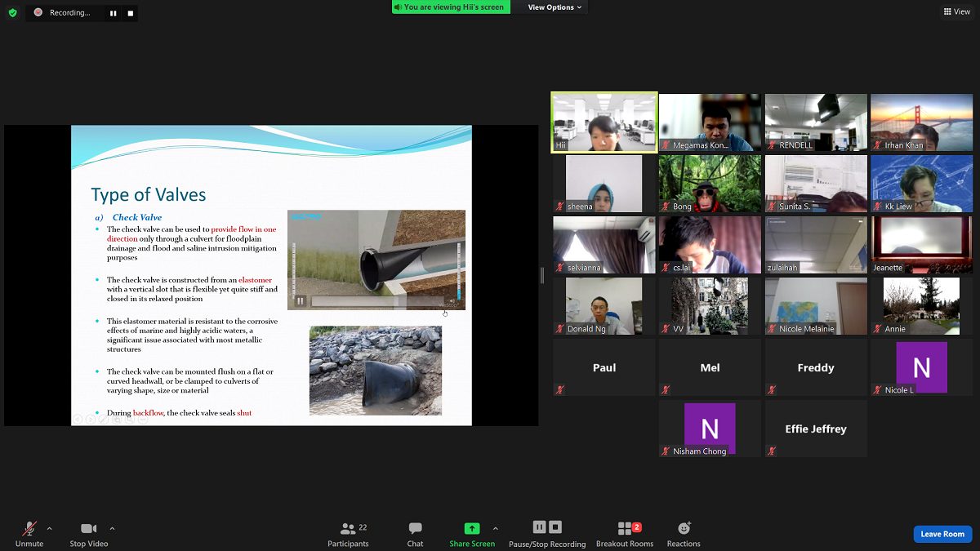This screenshot has width=980, height=551.
Task: Click muted mic icon beside Irhan Khan
Action: [878, 145]
